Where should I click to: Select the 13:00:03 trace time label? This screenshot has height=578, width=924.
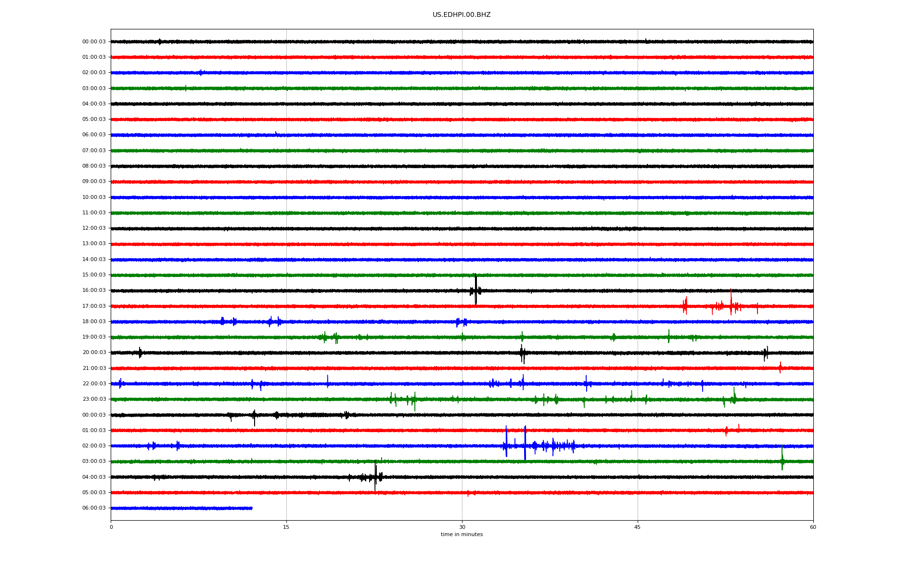coord(94,244)
